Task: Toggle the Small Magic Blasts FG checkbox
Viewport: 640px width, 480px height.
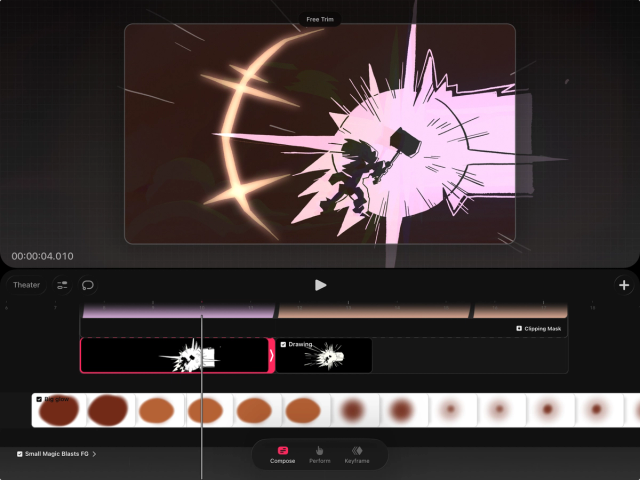Action: pos(20,454)
